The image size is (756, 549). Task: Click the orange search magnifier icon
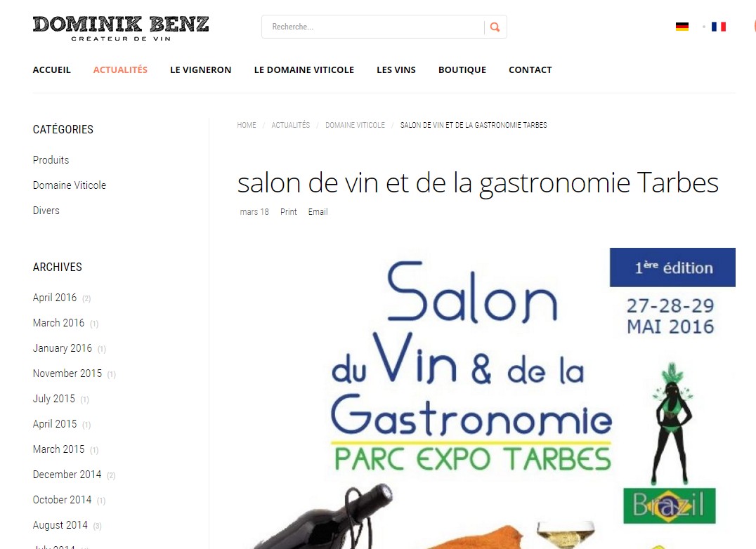point(495,27)
